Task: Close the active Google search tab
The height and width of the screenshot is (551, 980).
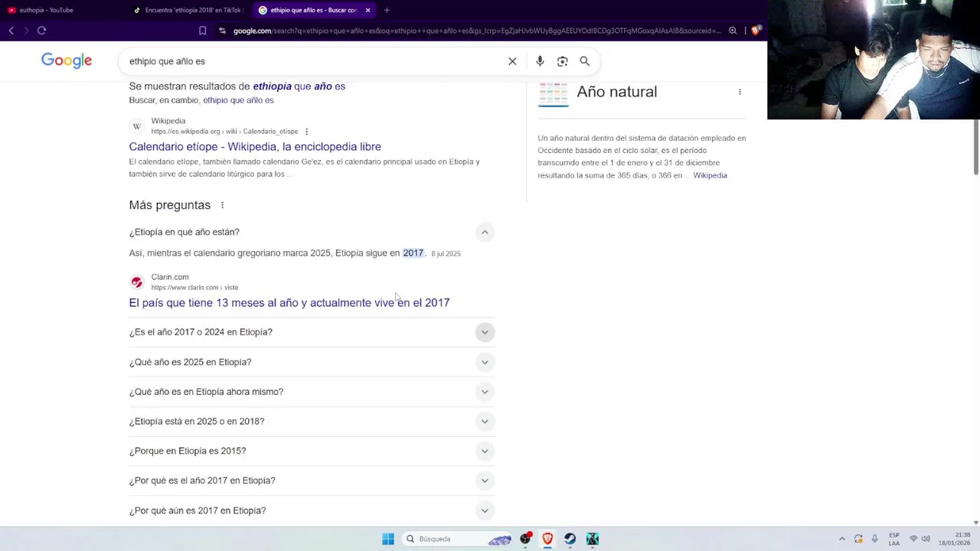Action: [367, 10]
